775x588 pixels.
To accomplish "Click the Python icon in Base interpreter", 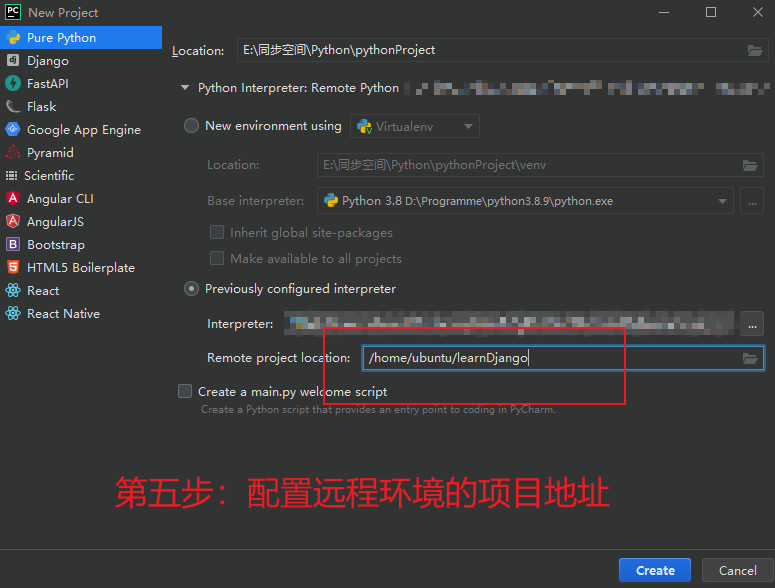I will click(x=331, y=201).
